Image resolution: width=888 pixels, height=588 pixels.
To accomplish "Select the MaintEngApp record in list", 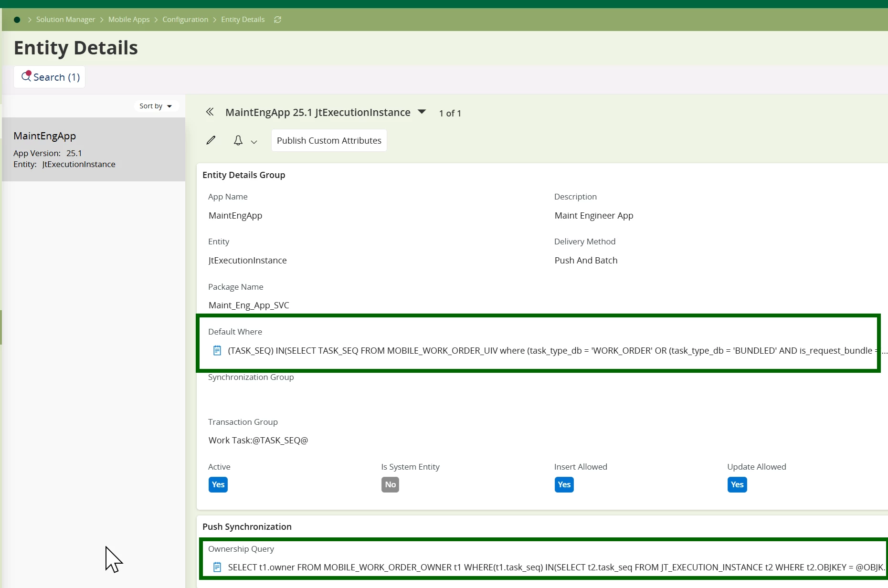I will (94, 149).
